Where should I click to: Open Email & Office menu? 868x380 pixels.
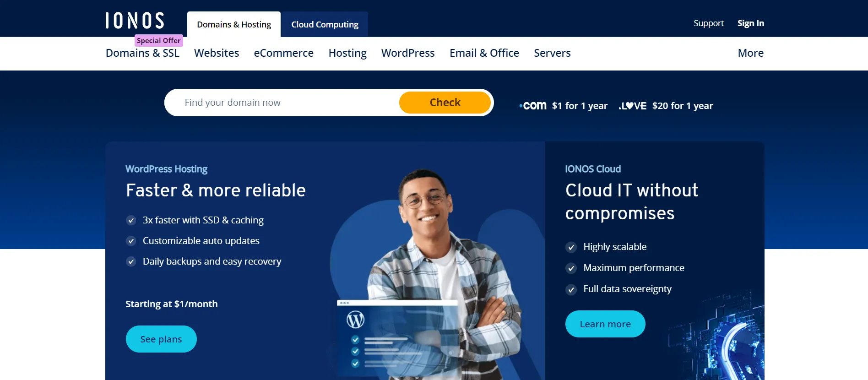tap(484, 53)
